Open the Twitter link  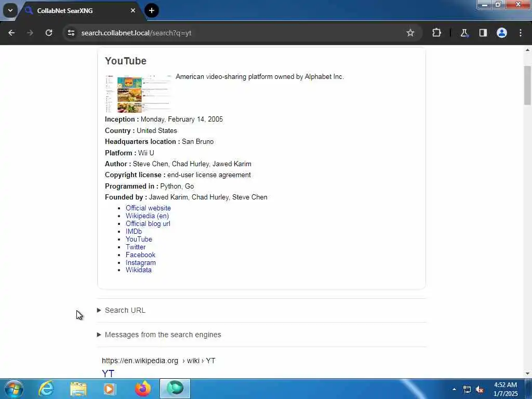pos(136,247)
